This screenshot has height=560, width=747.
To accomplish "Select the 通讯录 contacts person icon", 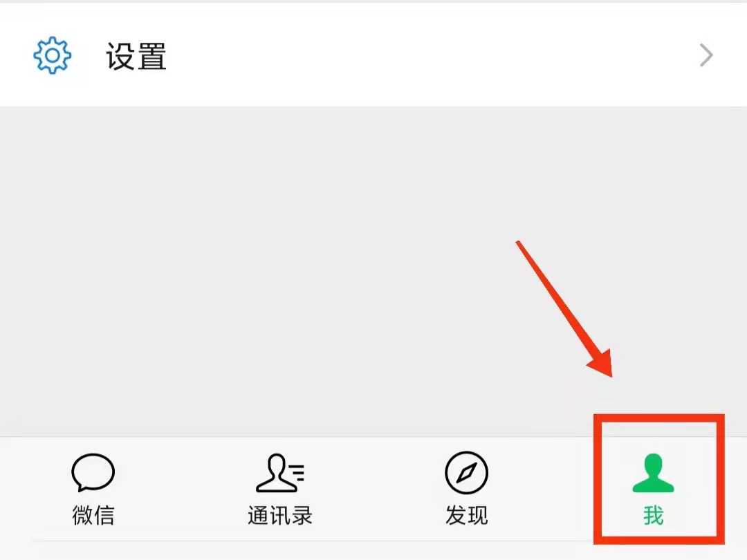I will click(280, 472).
